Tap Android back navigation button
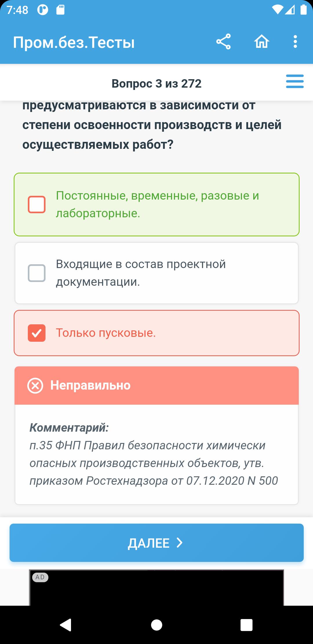The image size is (313, 644). [x=65, y=625]
